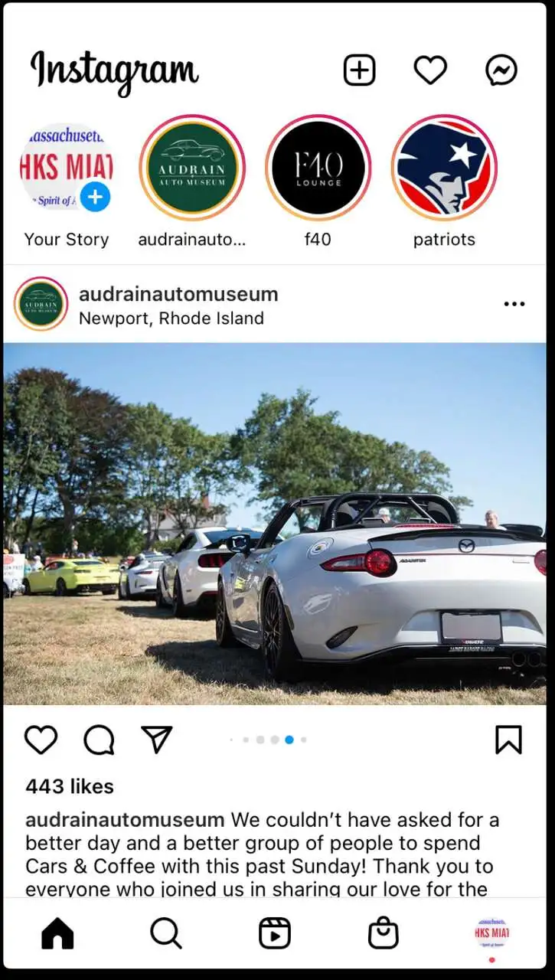Open the Search tab magnifier

click(166, 933)
